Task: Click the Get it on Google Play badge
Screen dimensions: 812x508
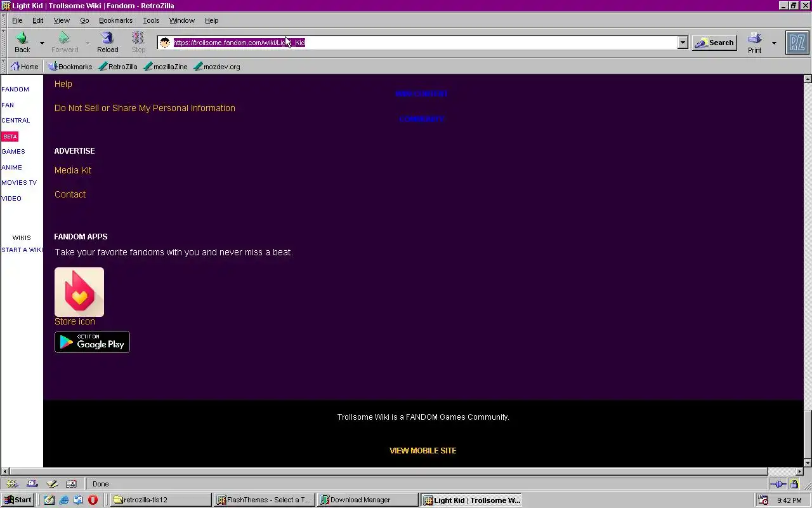Action: point(92,342)
